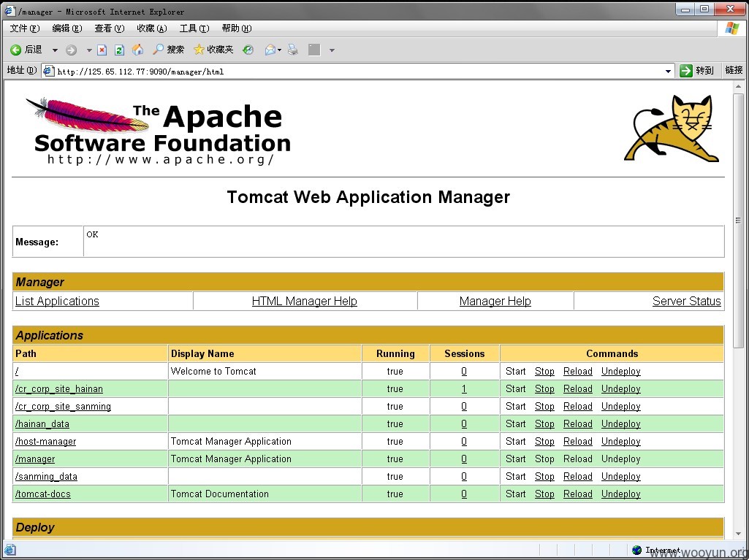Open Favorites with the star icon
The image size is (749, 560).
coord(199,49)
